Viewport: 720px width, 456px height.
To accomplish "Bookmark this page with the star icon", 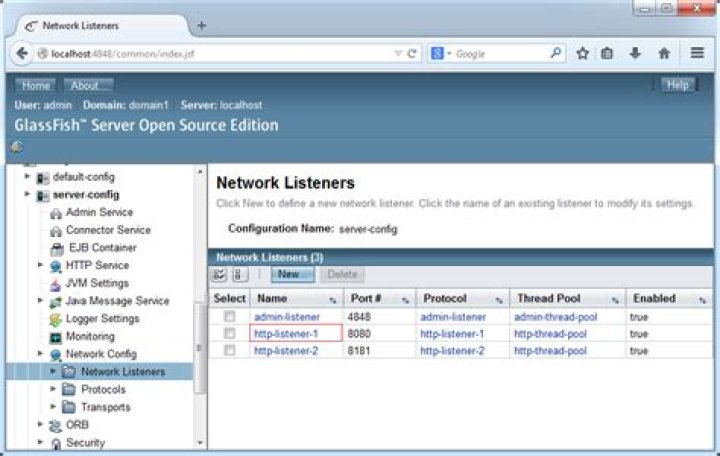I will [582, 53].
